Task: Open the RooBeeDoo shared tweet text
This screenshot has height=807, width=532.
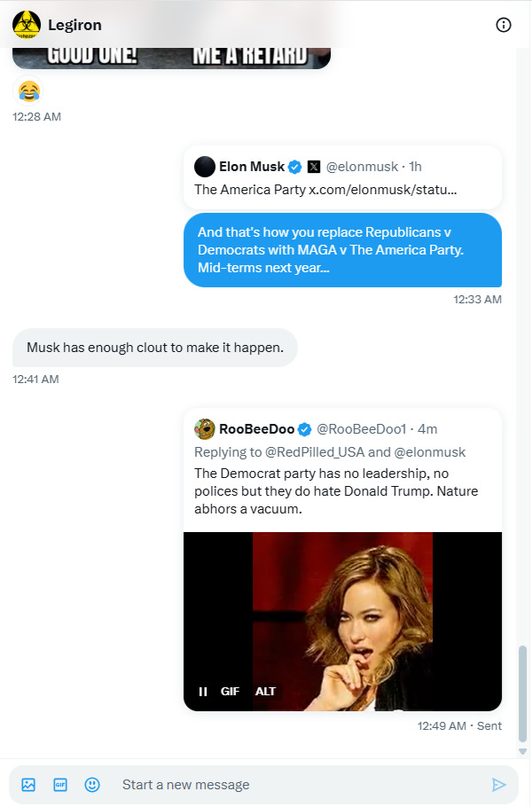Action: point(342,492)
